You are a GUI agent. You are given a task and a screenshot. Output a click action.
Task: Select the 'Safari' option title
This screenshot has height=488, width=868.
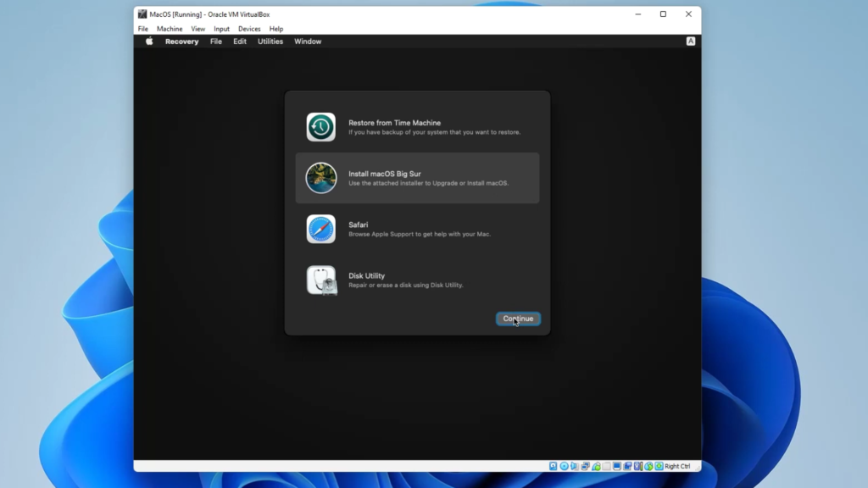[x=359, y=225]
